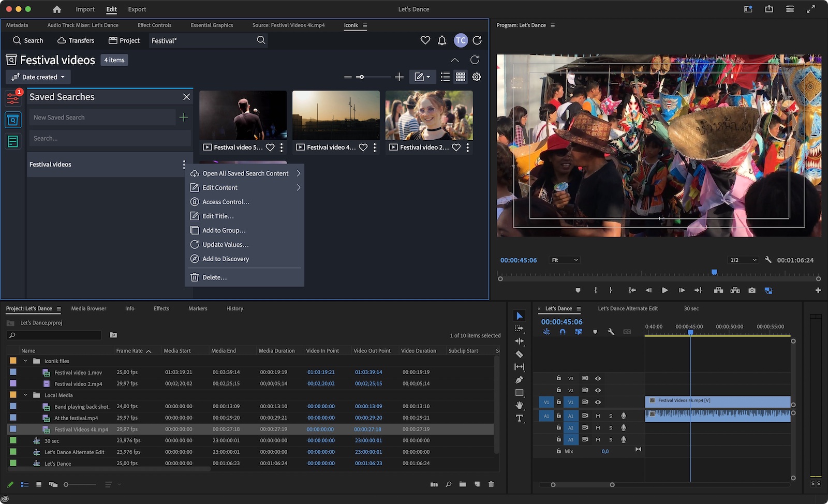Open the Fit zoom level dropdown
This screenshot has height=504, width=828.
coord(564,260)
